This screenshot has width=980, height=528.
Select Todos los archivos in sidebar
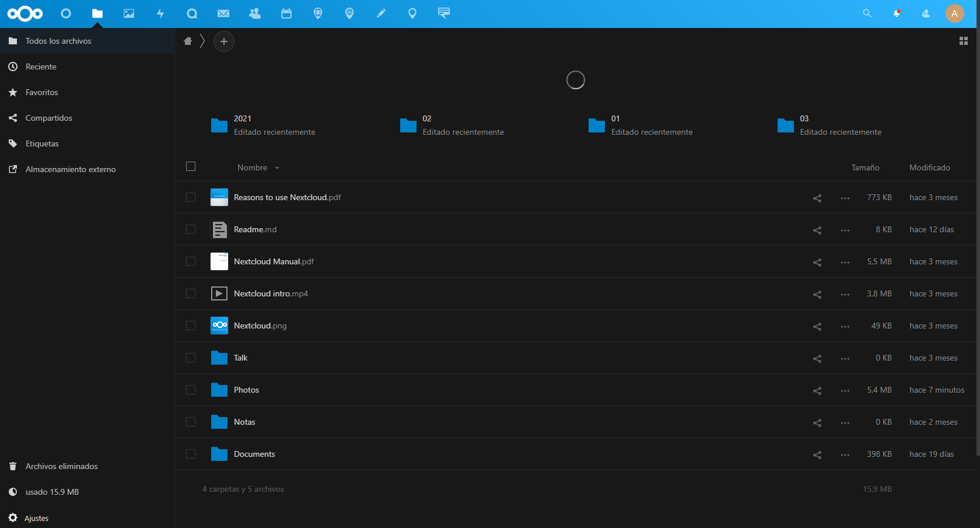pos(87,41)
